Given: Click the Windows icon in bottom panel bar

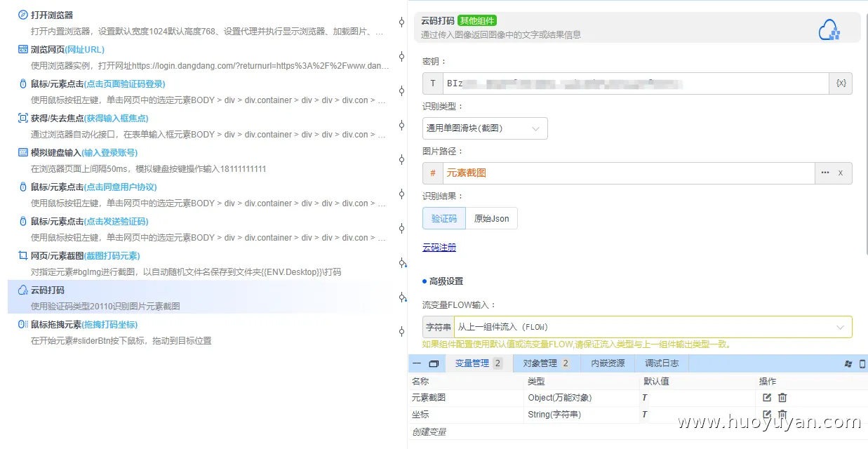Looking at the screenshot, I should (848, 363).
